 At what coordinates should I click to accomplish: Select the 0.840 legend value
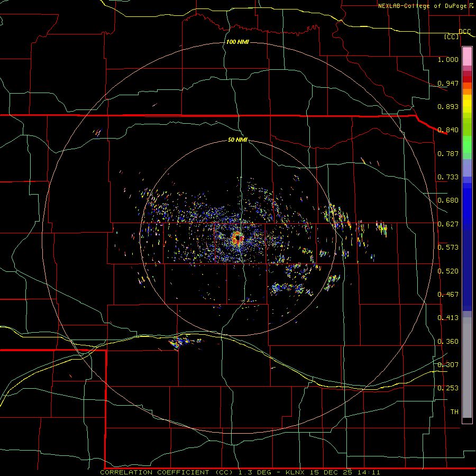448,130
